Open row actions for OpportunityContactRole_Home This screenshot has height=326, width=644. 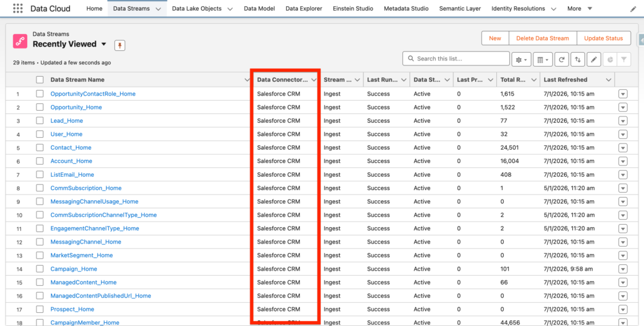pyautogui.click(x=623, y=94)
